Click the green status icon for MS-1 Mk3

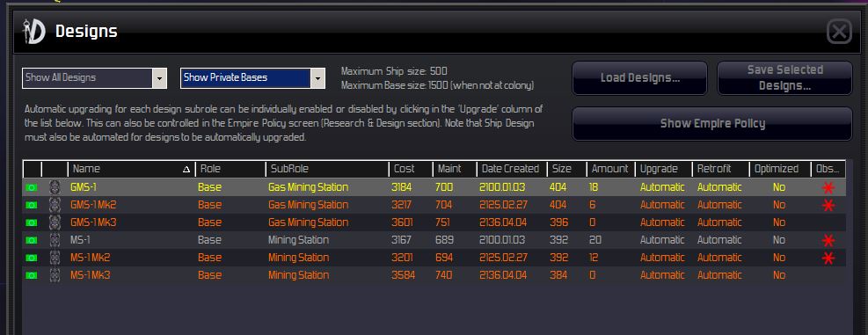(x=32, y=276)
